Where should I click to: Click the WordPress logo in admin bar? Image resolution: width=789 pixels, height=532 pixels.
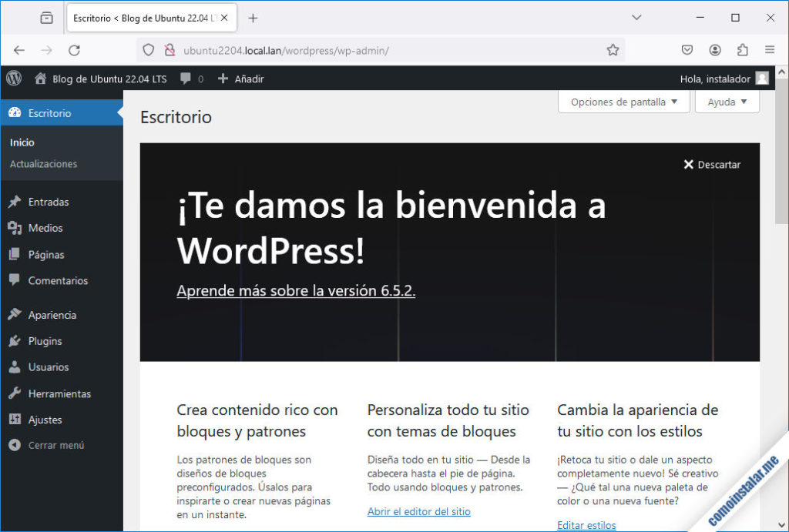14,78
